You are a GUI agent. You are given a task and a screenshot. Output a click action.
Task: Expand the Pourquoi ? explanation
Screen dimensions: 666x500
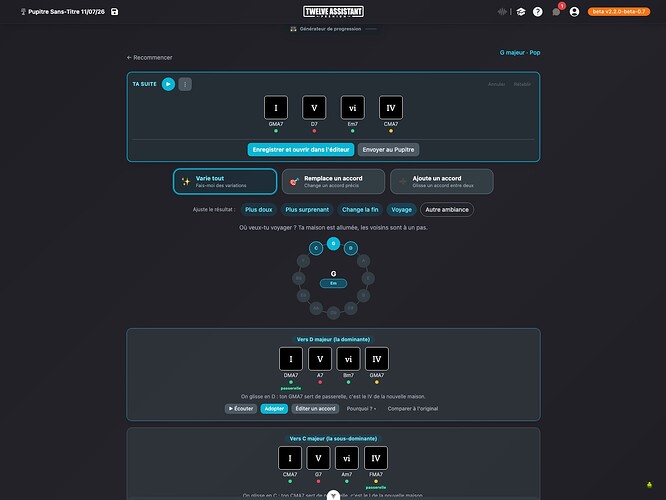361,409
